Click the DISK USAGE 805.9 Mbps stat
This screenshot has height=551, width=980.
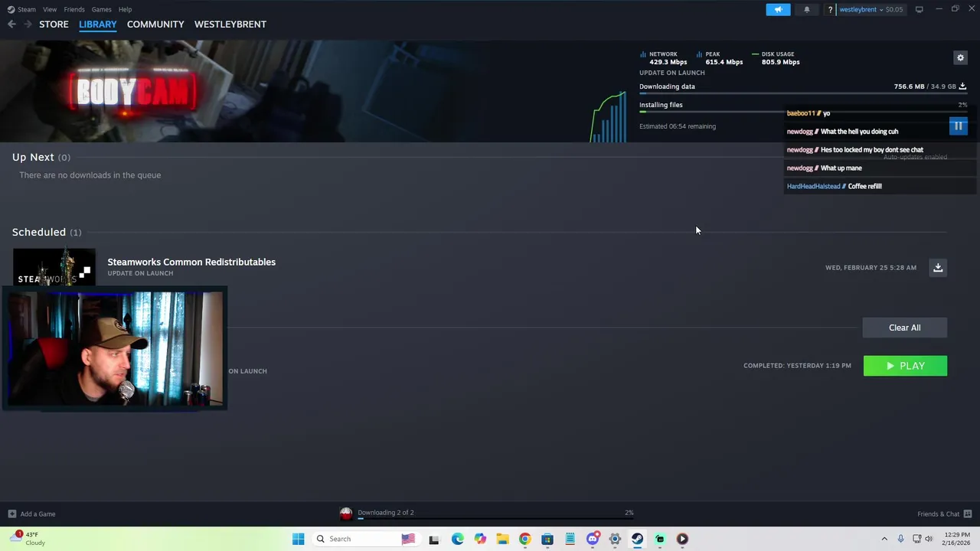pos(776,58)
